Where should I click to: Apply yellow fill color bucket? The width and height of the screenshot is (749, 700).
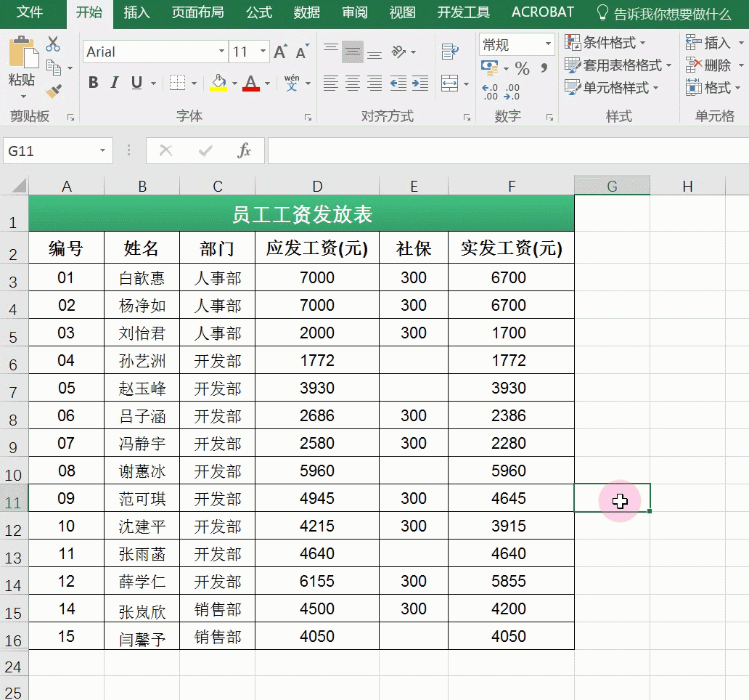pyautogui.click(x=218, y=83)
